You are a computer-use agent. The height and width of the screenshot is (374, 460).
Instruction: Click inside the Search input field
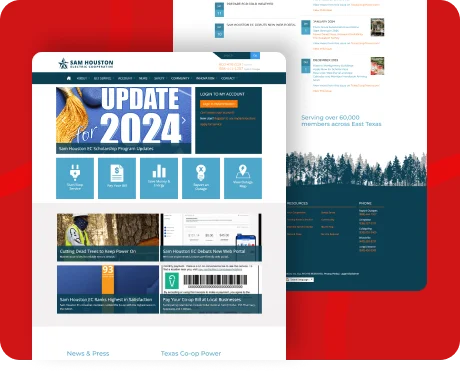[232, 55]
